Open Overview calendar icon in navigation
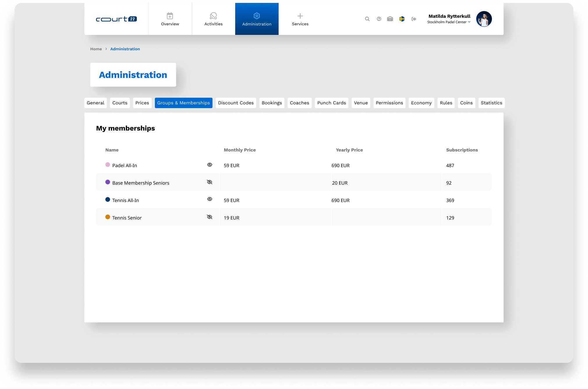Image resolution: width=588 pixels, height=389 pixels. tap(170, 16)
